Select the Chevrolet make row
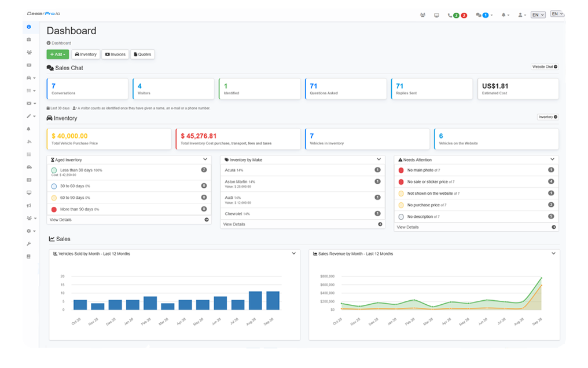This screenshot has height=368, width=588. 303,214
